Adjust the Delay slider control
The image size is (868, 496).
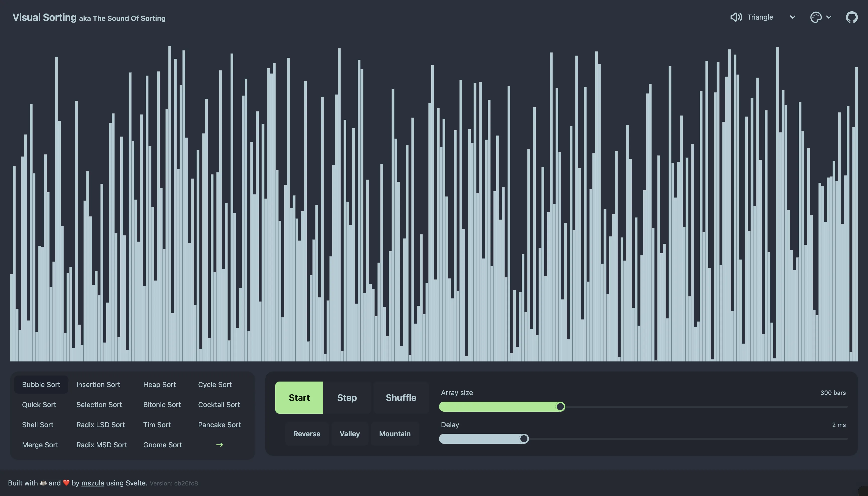(x=523, y=439)
